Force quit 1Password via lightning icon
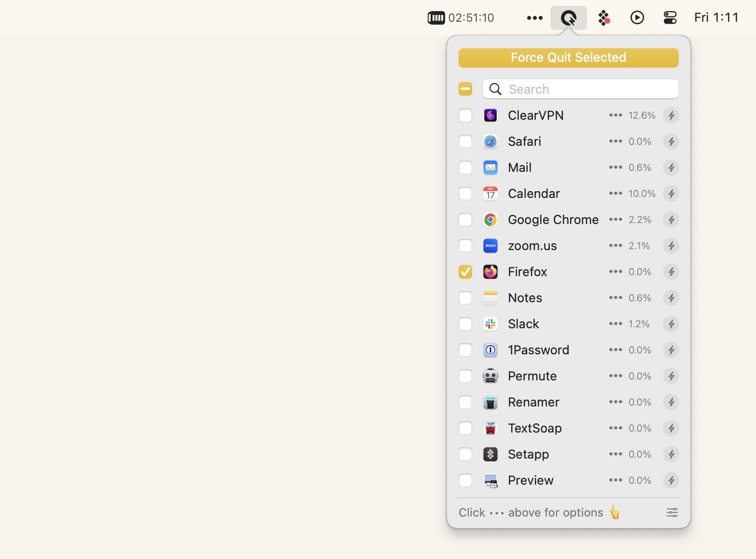Screen dimensions: 756x559 tap(671, 350)
